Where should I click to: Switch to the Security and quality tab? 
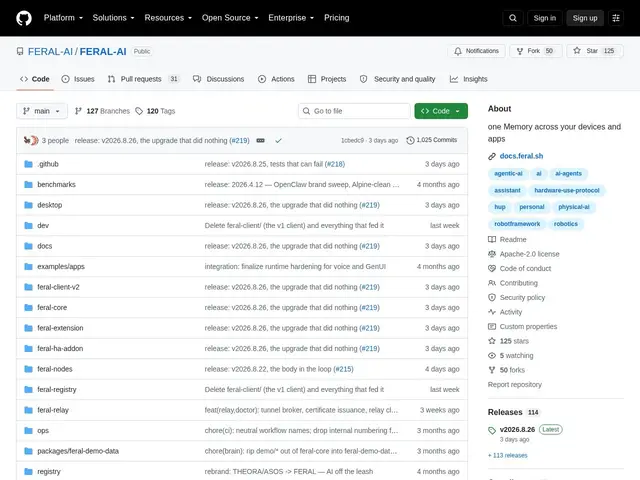click(398, 79)
